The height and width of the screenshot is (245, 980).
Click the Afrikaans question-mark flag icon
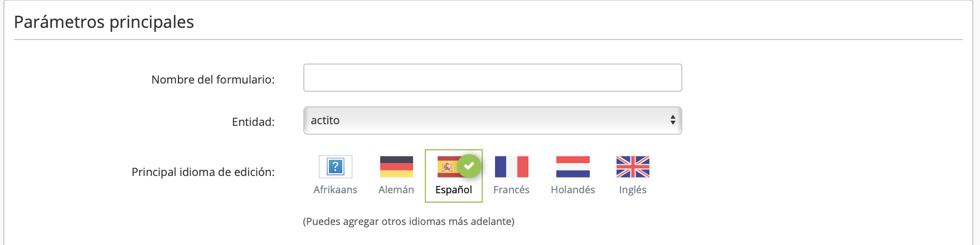[335, 166]
